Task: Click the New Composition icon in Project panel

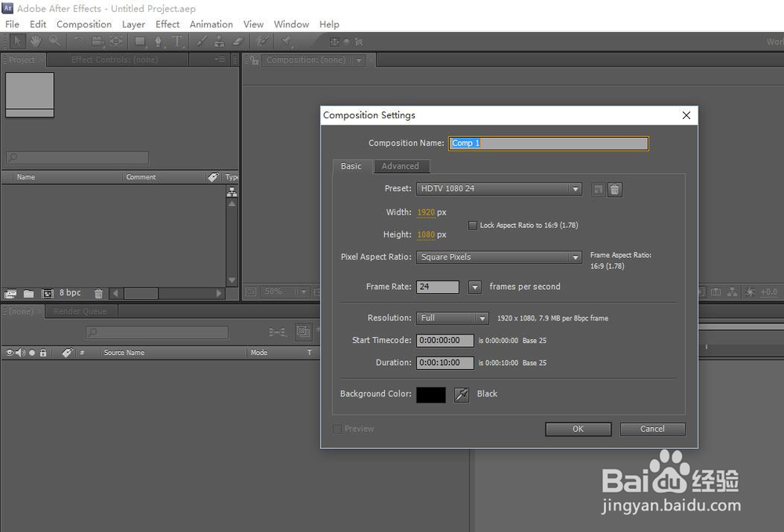Action: point(48,294)
